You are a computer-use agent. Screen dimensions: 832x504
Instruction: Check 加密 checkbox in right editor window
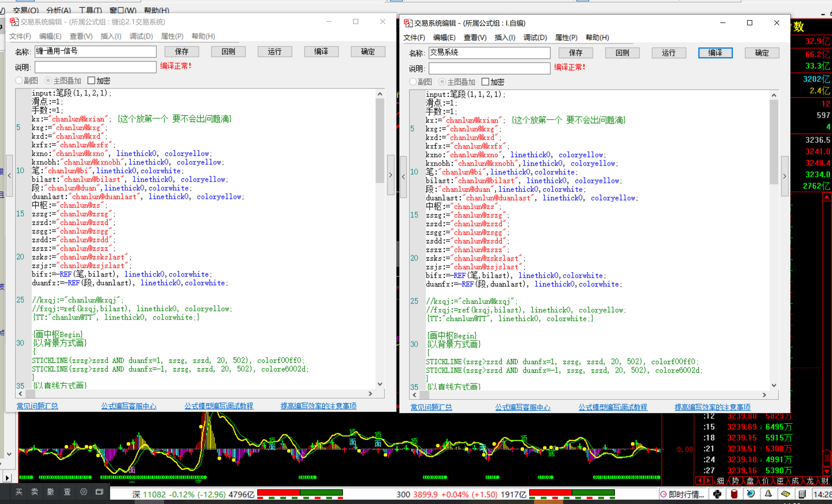485,82
